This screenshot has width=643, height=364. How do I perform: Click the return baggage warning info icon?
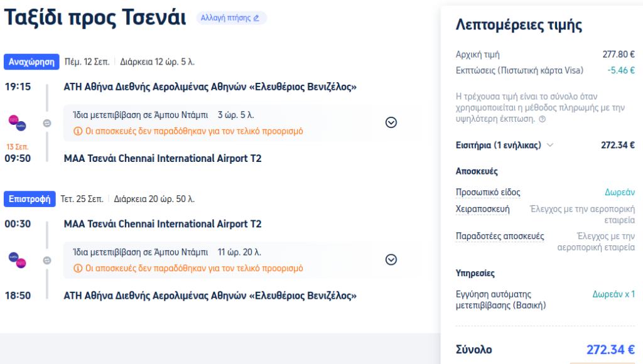click(78, 268)
